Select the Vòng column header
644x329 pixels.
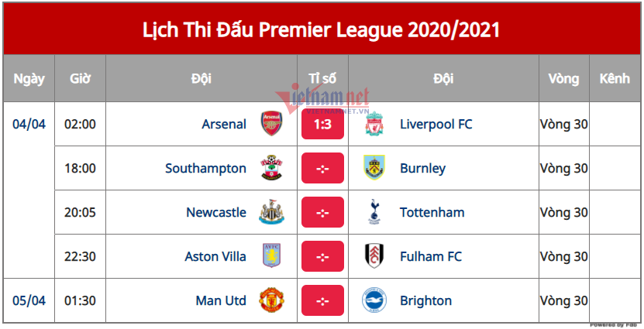point(564,78)
